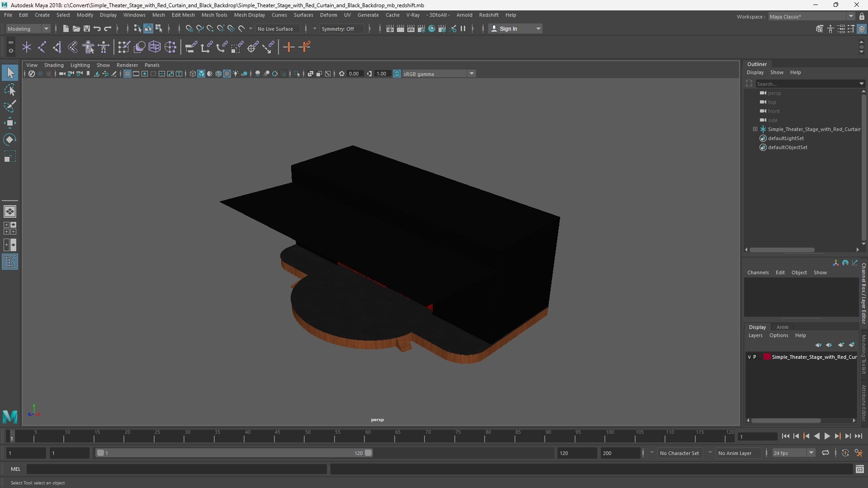Switch to single perspective view layout
The height and width of the screenshot is (488, 868).
[10, 211]
